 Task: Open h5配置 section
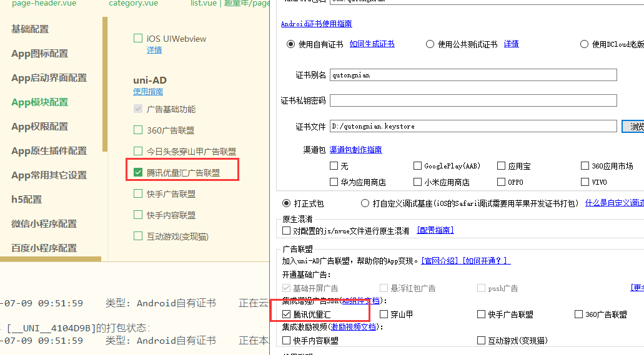click(27, 200)
